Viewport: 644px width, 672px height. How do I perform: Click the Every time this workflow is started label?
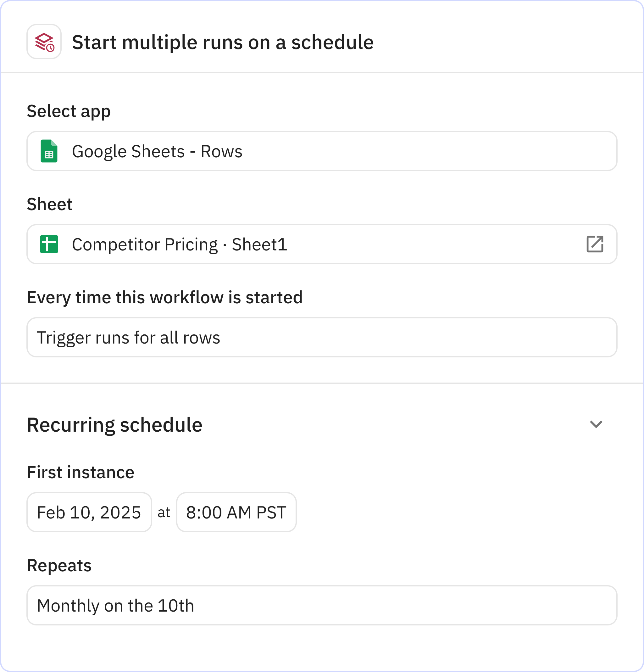[x=164, y=297]
